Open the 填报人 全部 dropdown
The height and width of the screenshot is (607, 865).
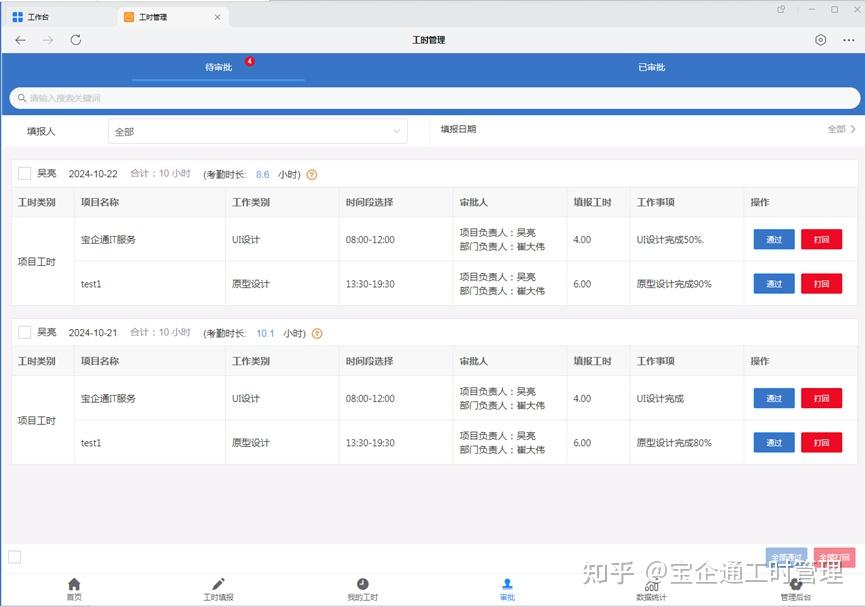tap(258, 131)
